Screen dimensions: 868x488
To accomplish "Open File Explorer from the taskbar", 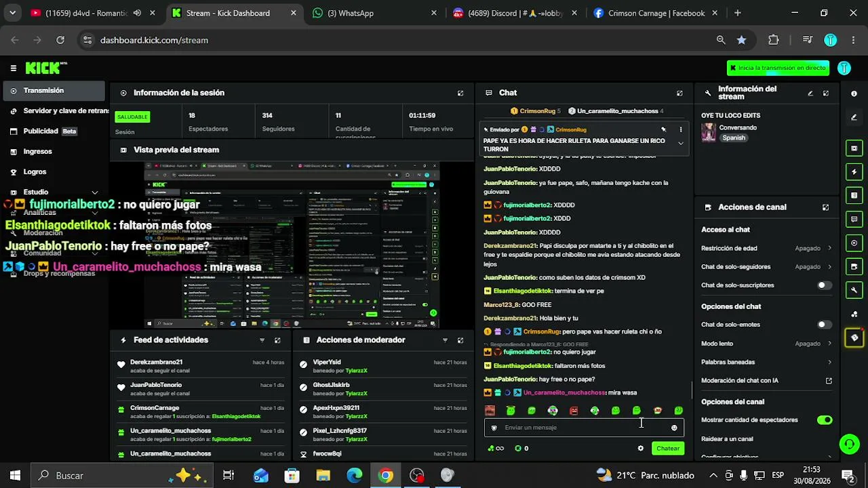I will pyautogui.click(x=323, y=476).
